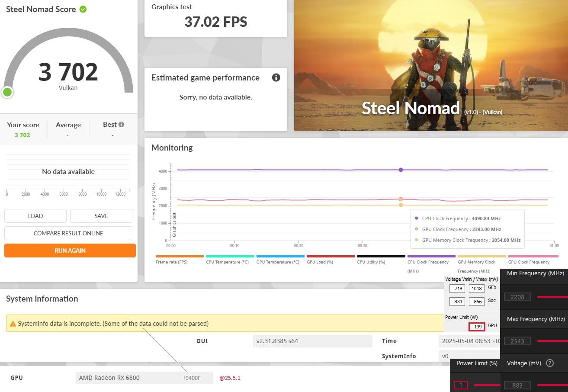Image resolution: width=568 pixels, height=392 pixels.
Task: Toggle CPU Clock Frequency legend series
Action: pyautogui.click(x=431, y=264)
